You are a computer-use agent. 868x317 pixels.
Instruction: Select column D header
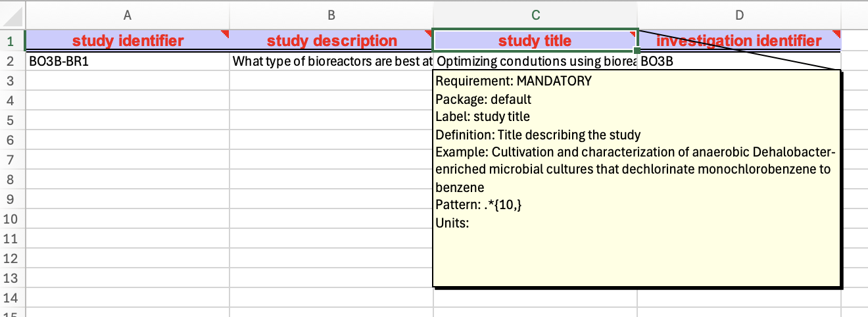pyautogui.click(x=739, y=14)
